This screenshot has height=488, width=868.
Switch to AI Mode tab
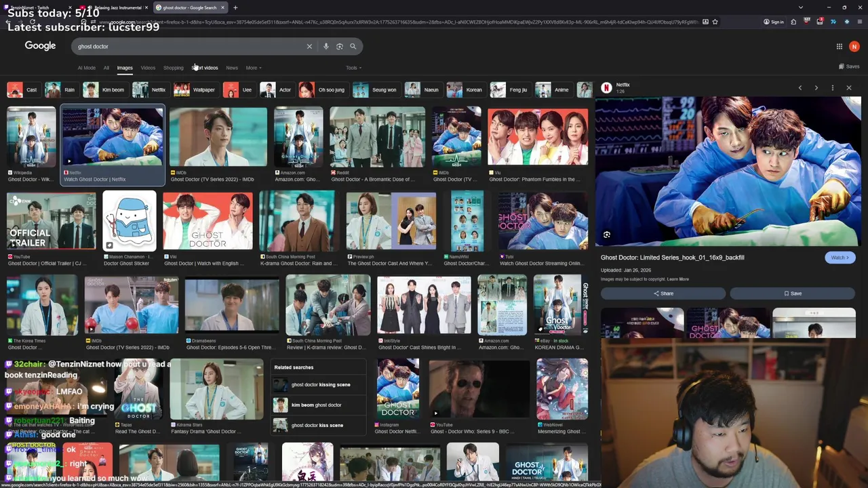[x=87, y=68]
